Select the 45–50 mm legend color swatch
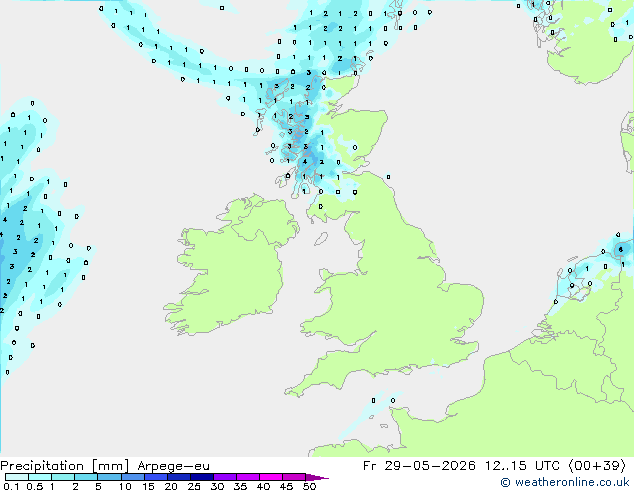 294,477
